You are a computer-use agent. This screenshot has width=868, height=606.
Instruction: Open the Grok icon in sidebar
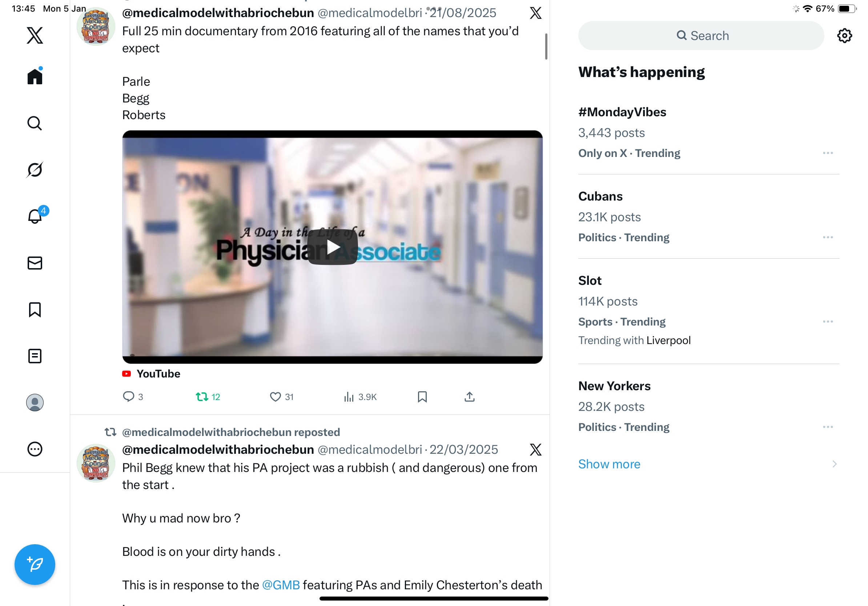pyautogui.click(x=35, y=170)
